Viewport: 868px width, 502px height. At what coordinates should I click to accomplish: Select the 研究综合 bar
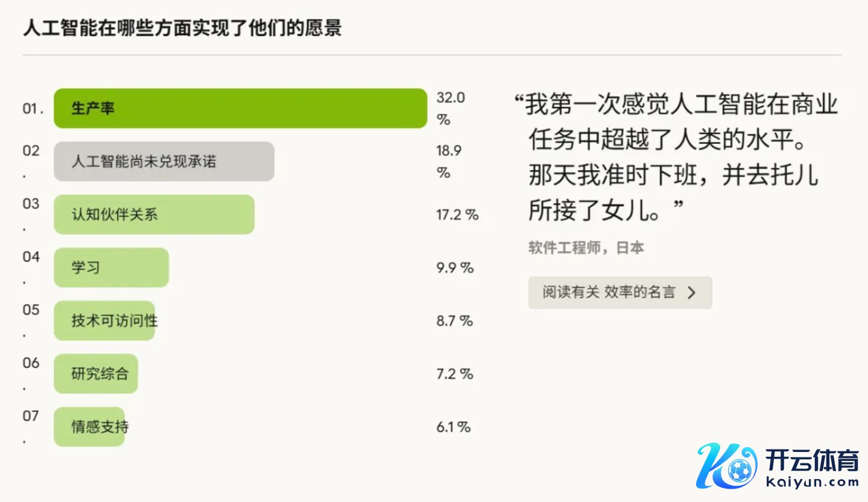click(x=96, y=374)
